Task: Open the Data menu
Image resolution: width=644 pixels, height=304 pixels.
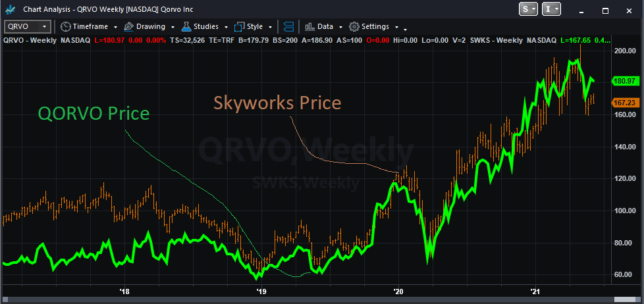Action: pyautogui.click(x=323, y=27)
